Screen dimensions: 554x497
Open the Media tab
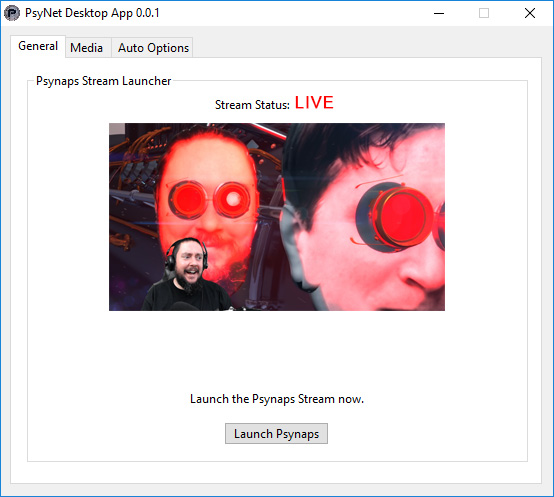87,48
